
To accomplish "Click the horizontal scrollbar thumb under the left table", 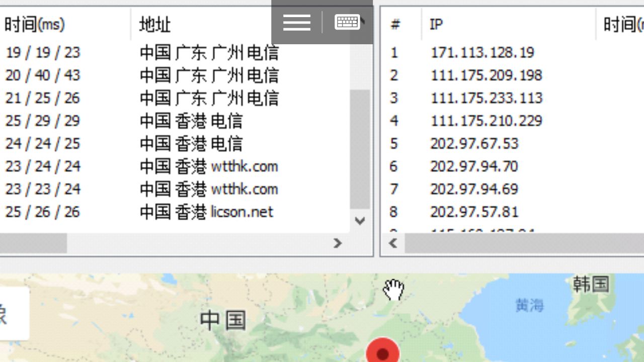I will tap(33, 243).
